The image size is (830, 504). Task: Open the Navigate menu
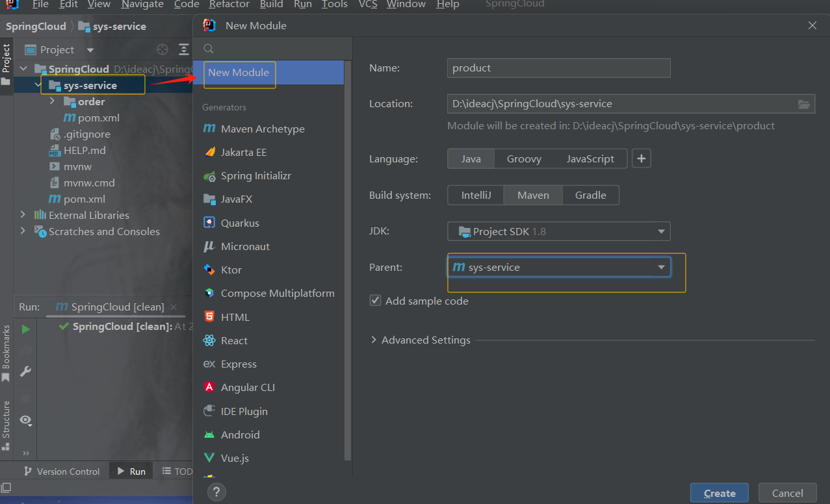coord(144,5)
